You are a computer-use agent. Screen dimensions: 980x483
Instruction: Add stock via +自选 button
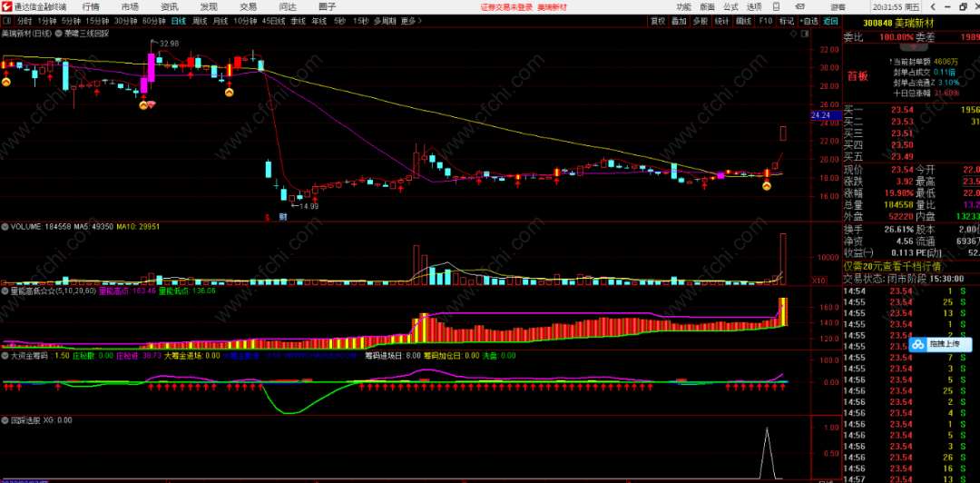pyautogui.click(x=808, y=21)
